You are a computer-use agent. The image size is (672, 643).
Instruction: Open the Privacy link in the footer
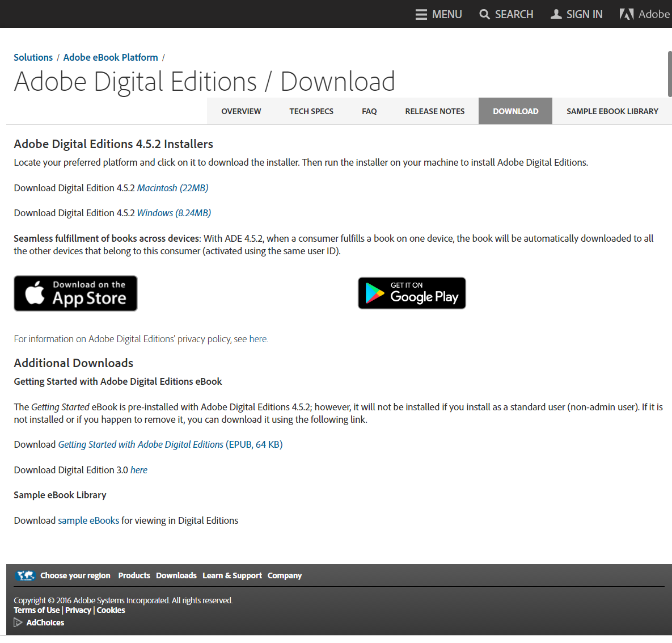click(78, 610)
